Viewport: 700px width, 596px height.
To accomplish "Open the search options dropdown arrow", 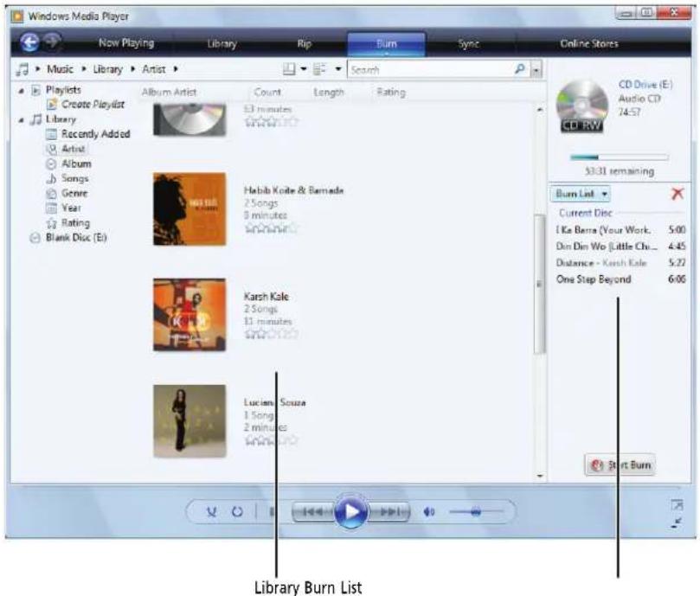I will point(536,70).
